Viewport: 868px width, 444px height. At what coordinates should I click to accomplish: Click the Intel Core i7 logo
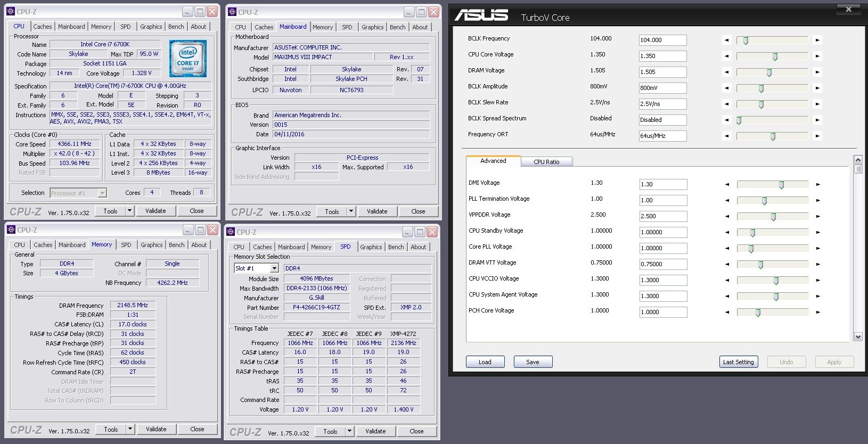pyautogui.click(x=188, y=59)
